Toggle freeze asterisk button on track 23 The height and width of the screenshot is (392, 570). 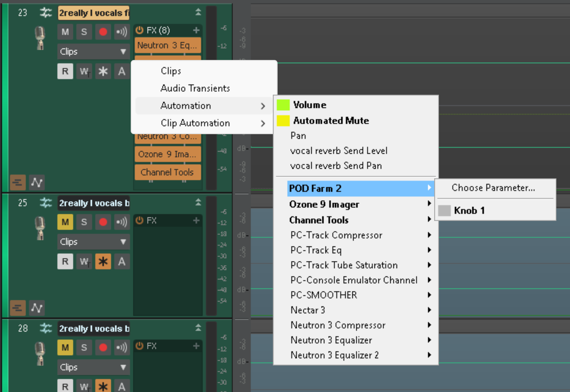tap(103, 71)
